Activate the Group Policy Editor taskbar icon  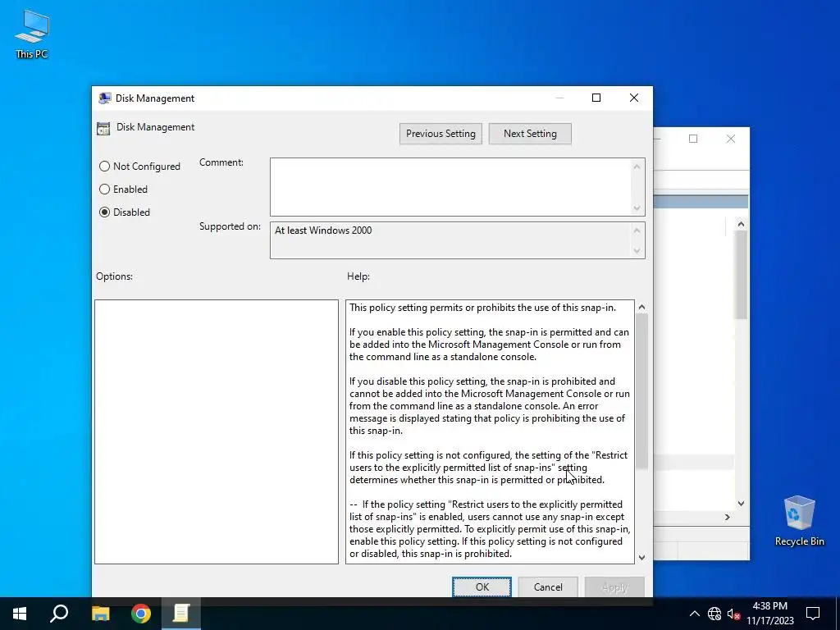181,614
